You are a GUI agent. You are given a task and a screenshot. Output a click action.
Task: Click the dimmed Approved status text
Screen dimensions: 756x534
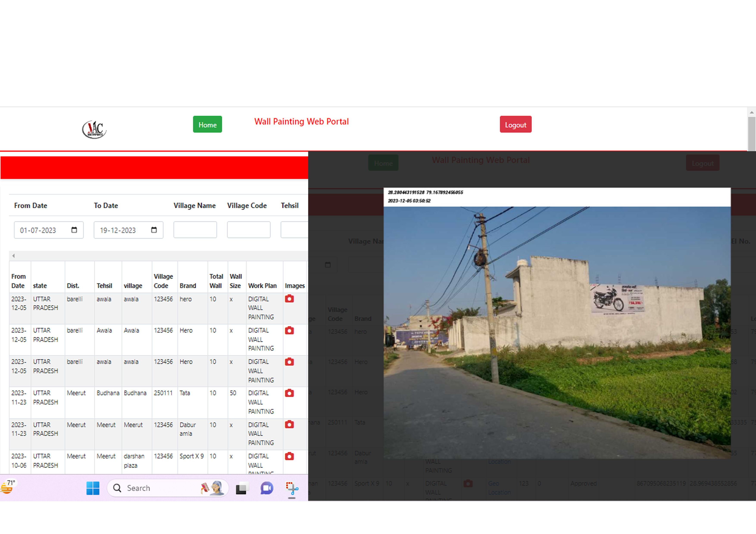pyautogui.click(x=583, y=484)
